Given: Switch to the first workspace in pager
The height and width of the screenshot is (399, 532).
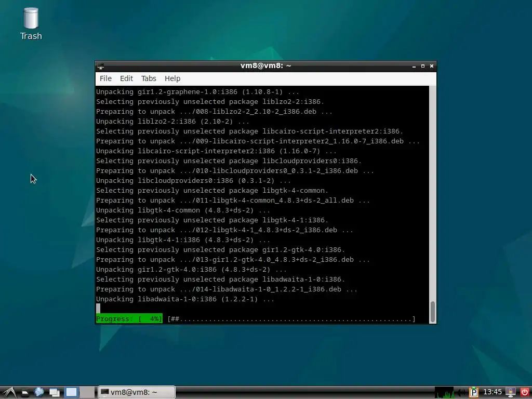Looking at the screenshot, I should pos(72,392).
